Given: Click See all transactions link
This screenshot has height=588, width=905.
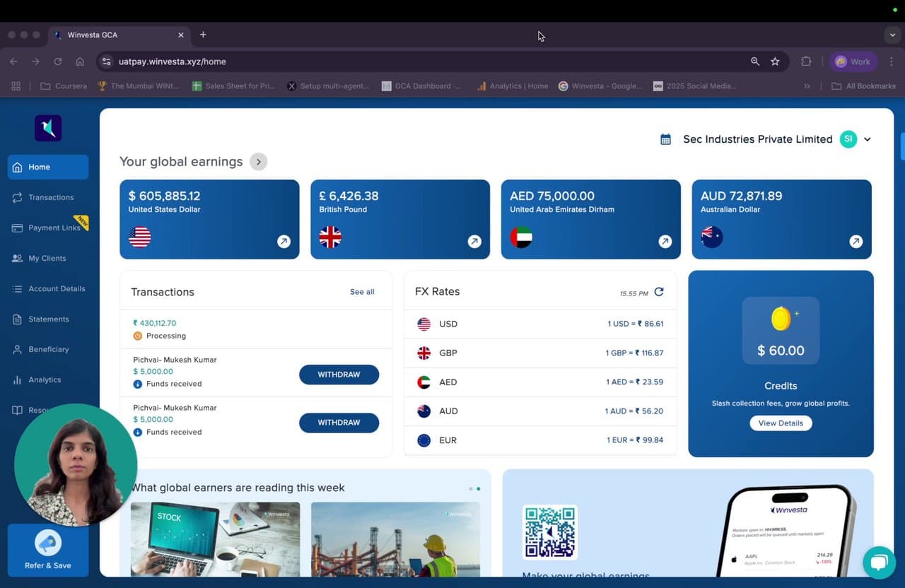Looking at the screenshot, I should [x=362, y=292].
